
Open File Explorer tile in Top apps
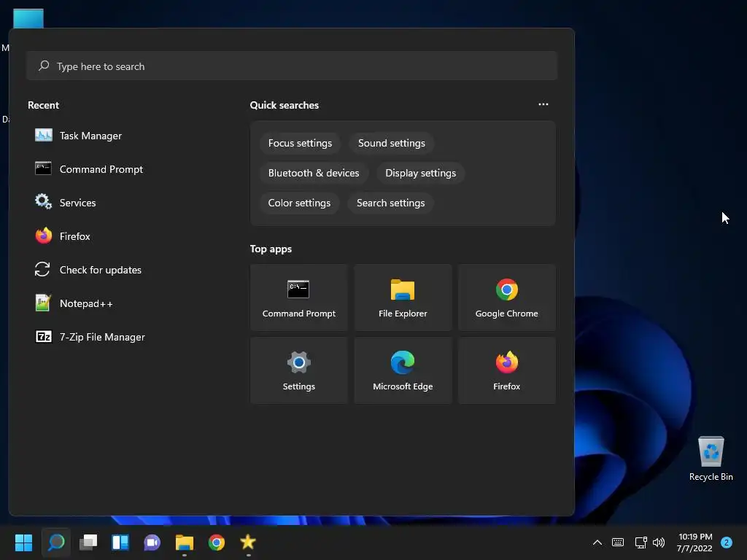403,297
